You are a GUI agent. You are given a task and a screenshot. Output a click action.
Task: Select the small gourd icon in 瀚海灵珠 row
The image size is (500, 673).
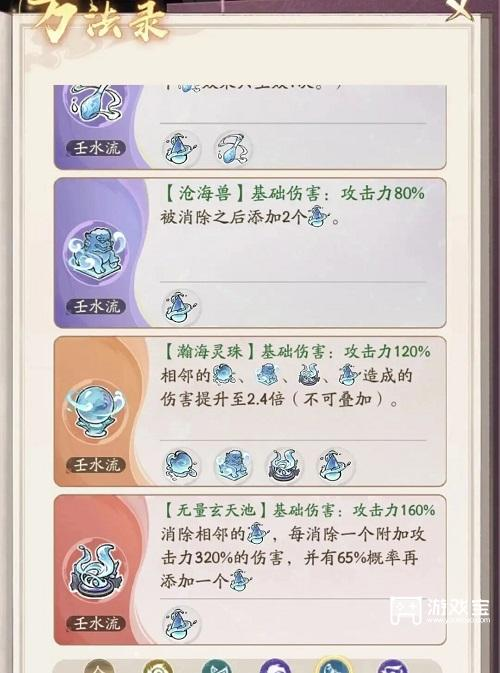335,466
